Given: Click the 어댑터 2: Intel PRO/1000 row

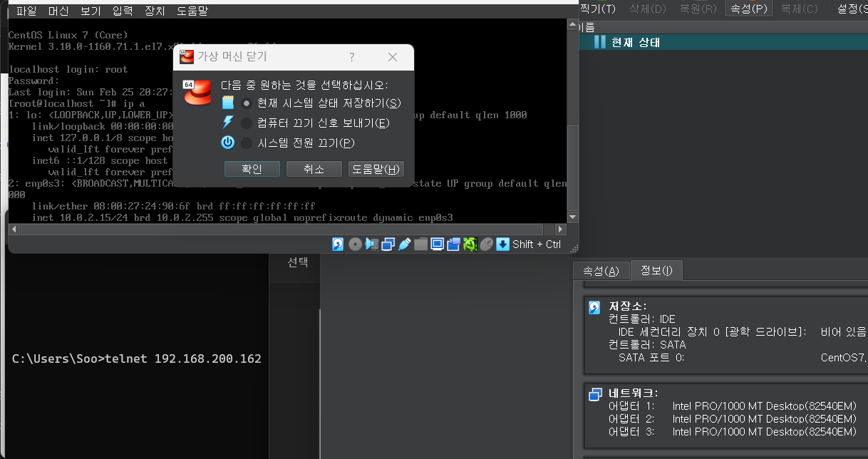Looking at the screenshot, I should [732, 419].
